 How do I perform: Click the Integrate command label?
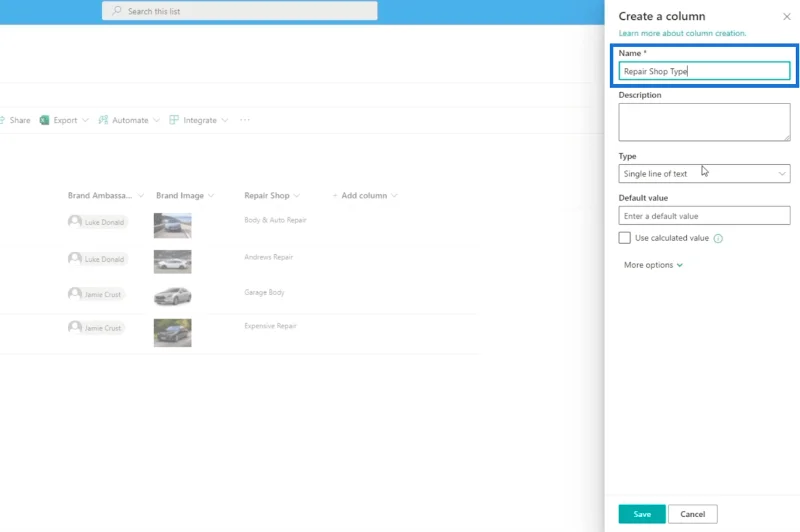pyautogui.click(x=200, y=120)
